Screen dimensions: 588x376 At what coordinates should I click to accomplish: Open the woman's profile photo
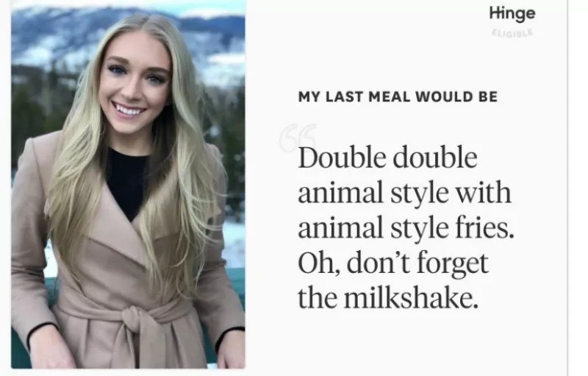[128, 184]
